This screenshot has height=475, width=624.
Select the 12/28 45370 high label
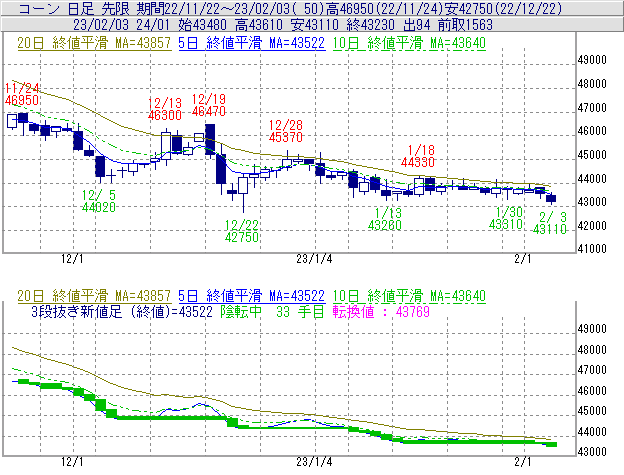pos(286,131)
